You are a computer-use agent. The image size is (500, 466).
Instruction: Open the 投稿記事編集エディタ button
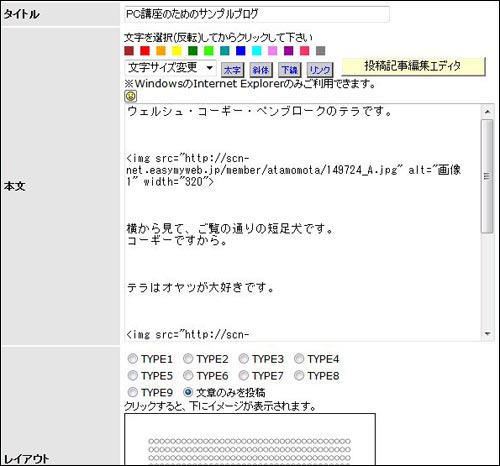pyautogui.click(x=413, y=66)
